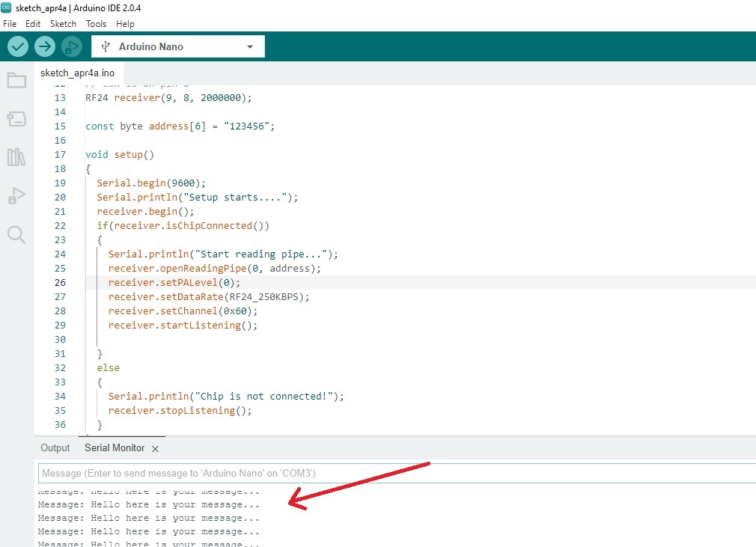
Task: Open the Arduino Nano board selector dropdown
Action: [x=178, y=46]
